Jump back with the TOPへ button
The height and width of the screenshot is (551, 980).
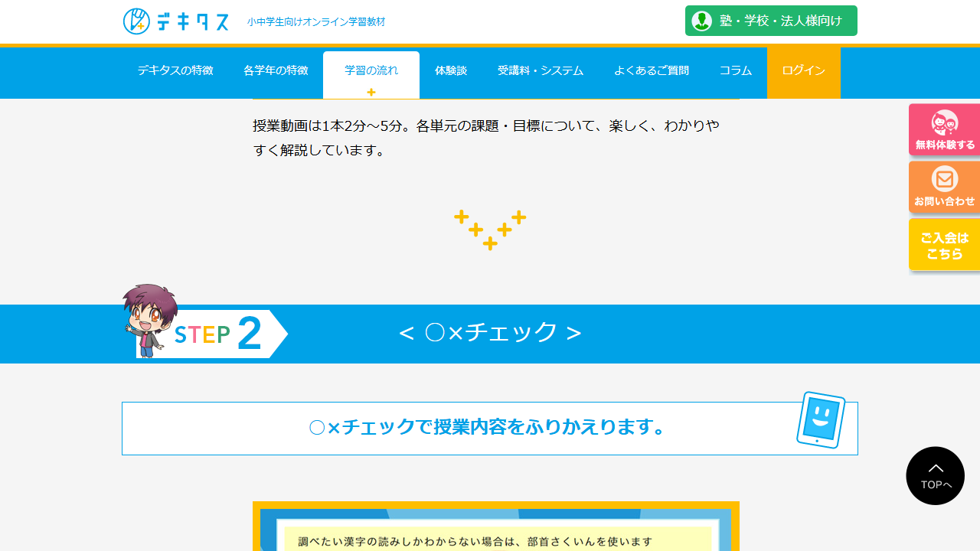coord(936,476)
